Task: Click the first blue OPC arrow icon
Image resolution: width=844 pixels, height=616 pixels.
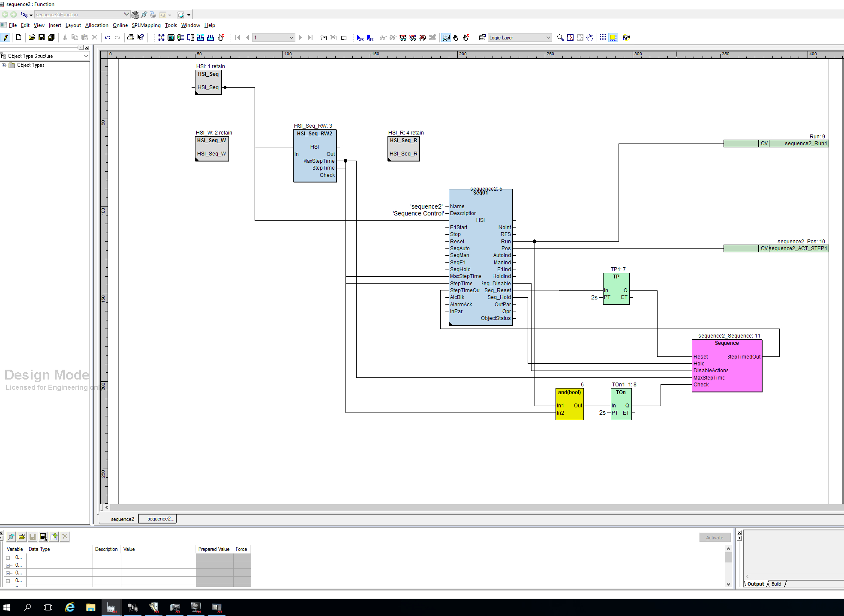Action: 360,38
